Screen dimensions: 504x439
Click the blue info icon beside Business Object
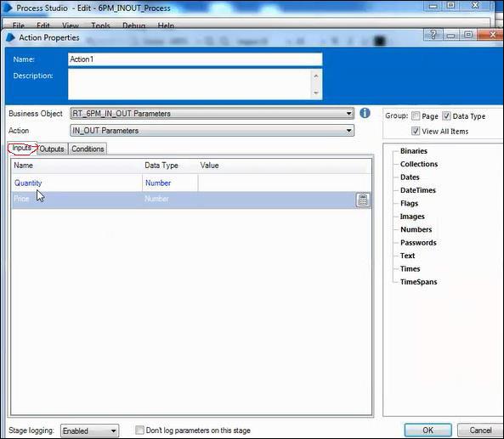tap(365, 113)
